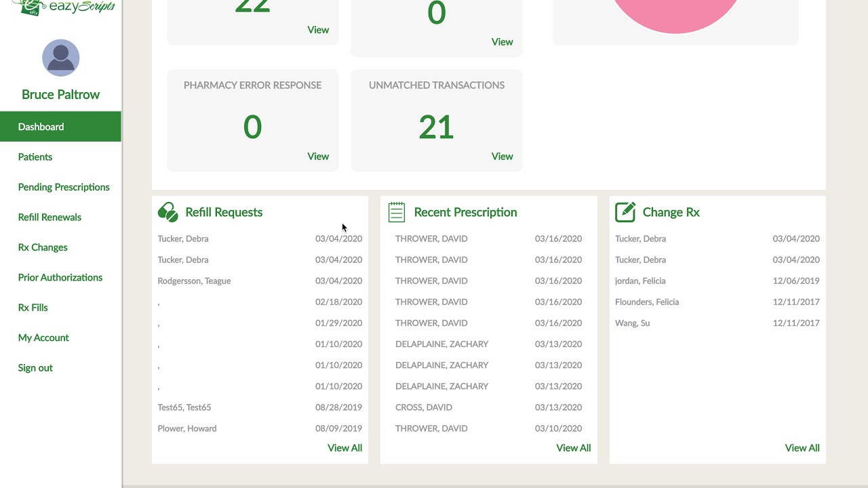Select the 02/18/2020 refill request row

[260, 302]
